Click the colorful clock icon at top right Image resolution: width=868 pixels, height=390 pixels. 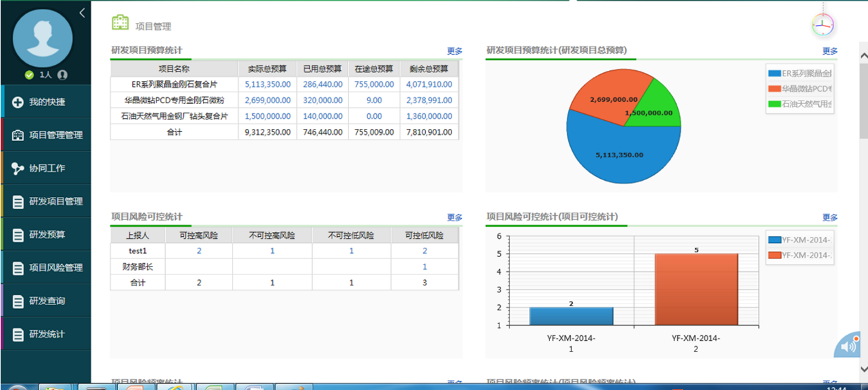tap(822, 26)
